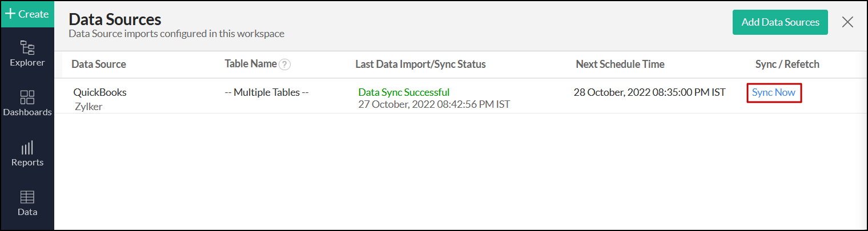Click the Multiple Tables entry
Image resolution: width=868 pixels, height=231 pixels.
[x=267, y=92]
